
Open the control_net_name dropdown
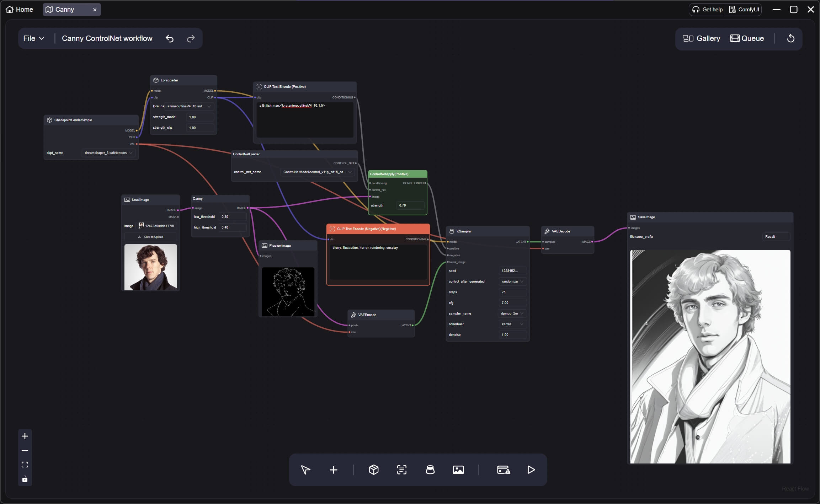tap(318, 172)
